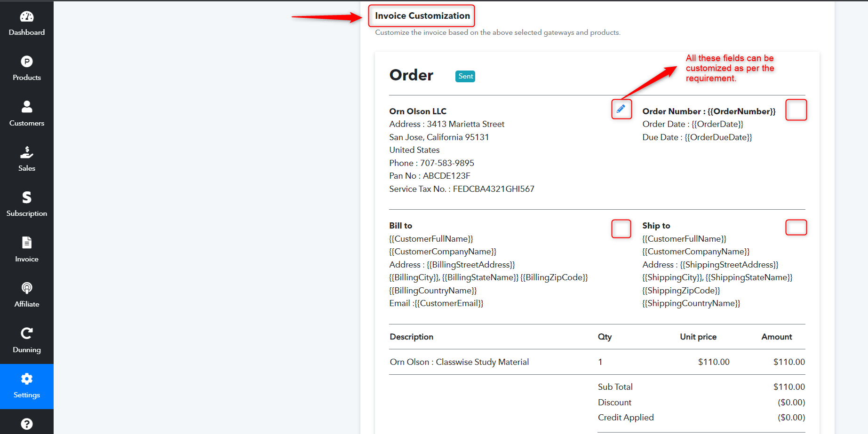Open the Affiliate podcast-style icon
The height and width of the screenshot is (434, 868).
tap(27, 288)
